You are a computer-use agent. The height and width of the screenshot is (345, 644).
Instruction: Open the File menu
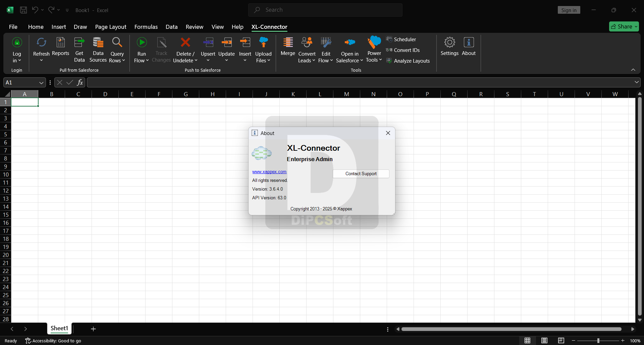13,27
